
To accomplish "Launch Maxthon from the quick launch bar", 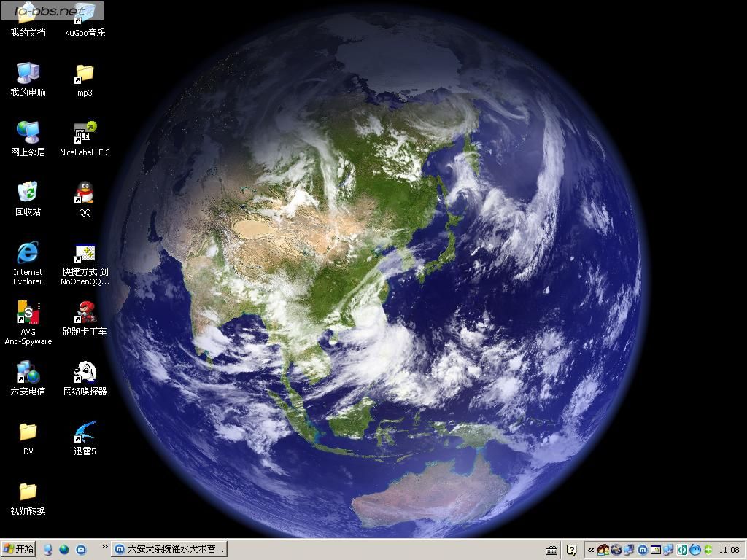I will click(x=80, y=550).
